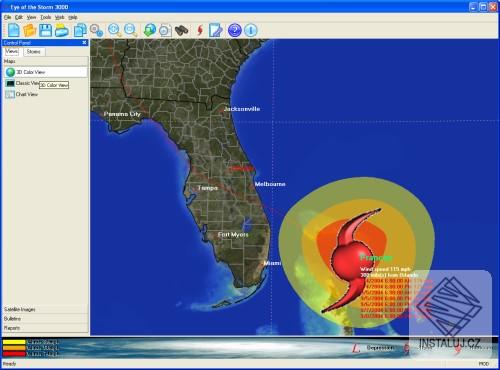Click the Miami map label
Screen dimensions: 500x370
pyautogui.click(x=272, y=263)
